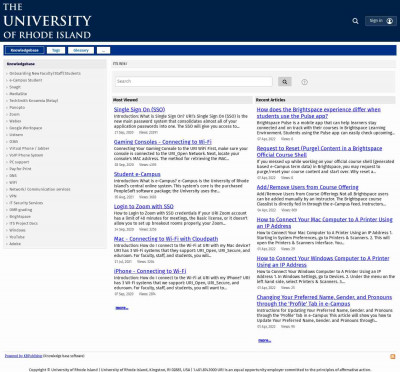
Task: Open the YouTube category
Action: (x=17, y=237)
